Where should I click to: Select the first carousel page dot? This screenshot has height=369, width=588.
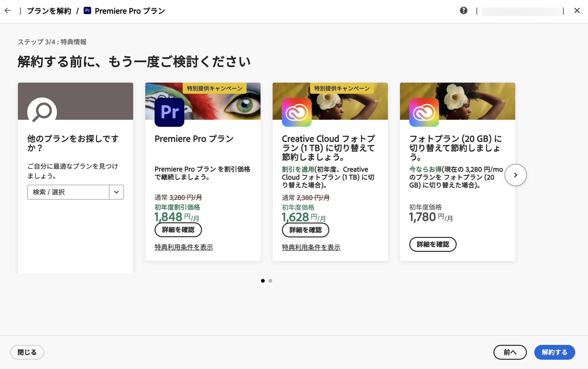pyautogui.click(x=263, y=281)
